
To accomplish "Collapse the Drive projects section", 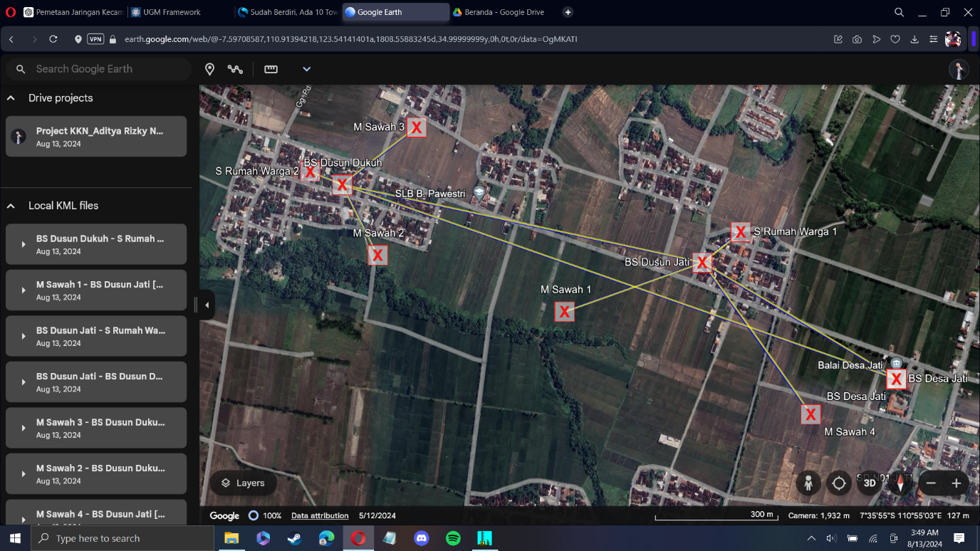I will pyautogui.click(x=11, y=98).
